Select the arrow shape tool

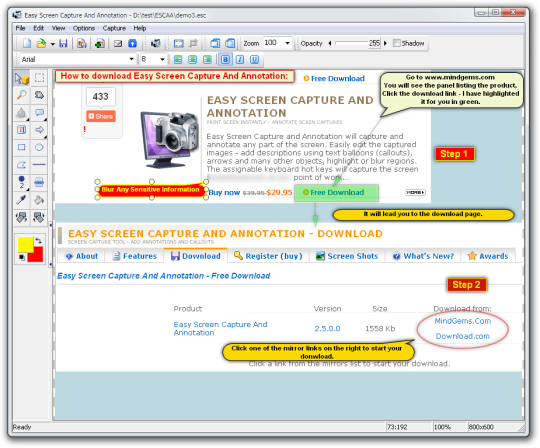tap(39, 130)
